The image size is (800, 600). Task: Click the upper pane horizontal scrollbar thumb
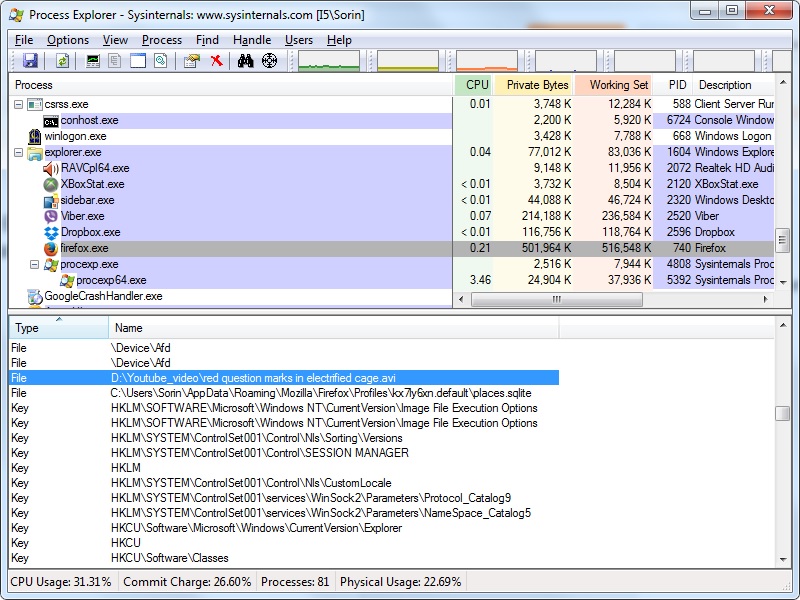tap(557, 299)
